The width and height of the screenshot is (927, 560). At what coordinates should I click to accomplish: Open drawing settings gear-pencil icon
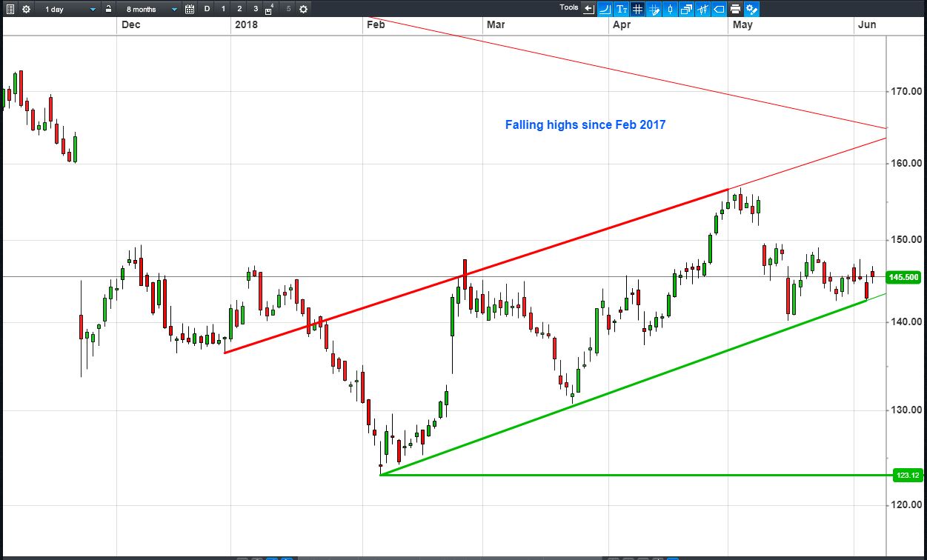751,9
